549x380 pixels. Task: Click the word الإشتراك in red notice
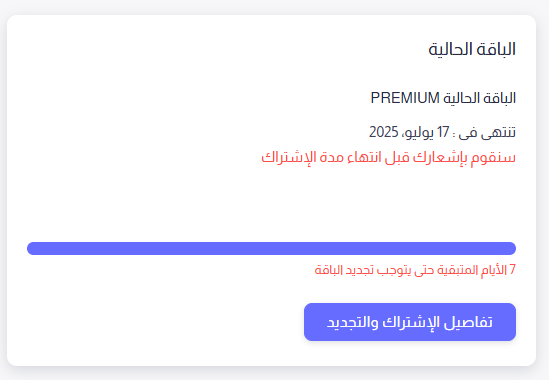pyautogui.click(x=284, y=157)
